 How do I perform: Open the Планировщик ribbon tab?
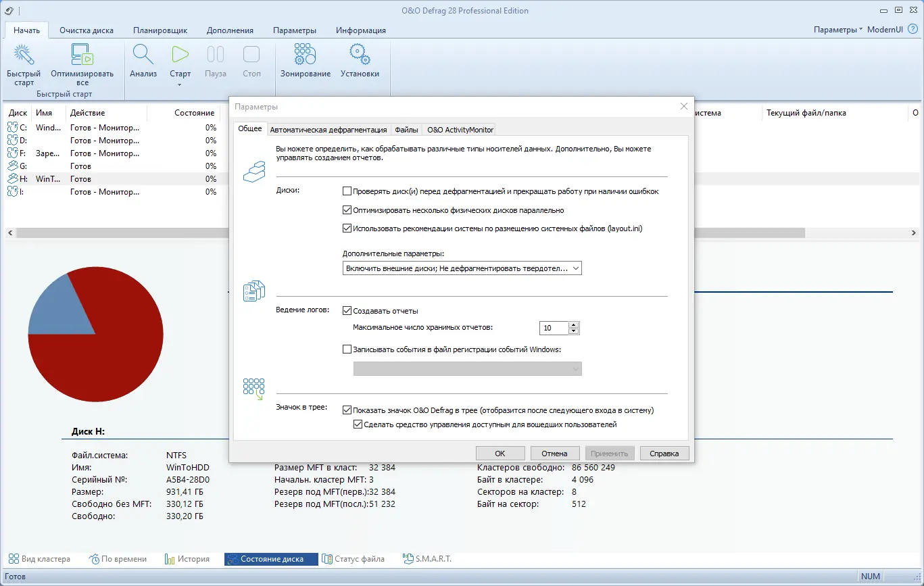160,30
